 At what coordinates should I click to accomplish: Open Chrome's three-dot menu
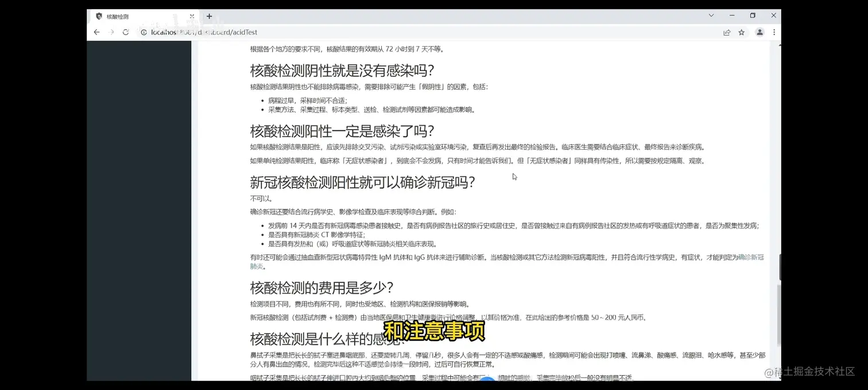pos(774,33)
